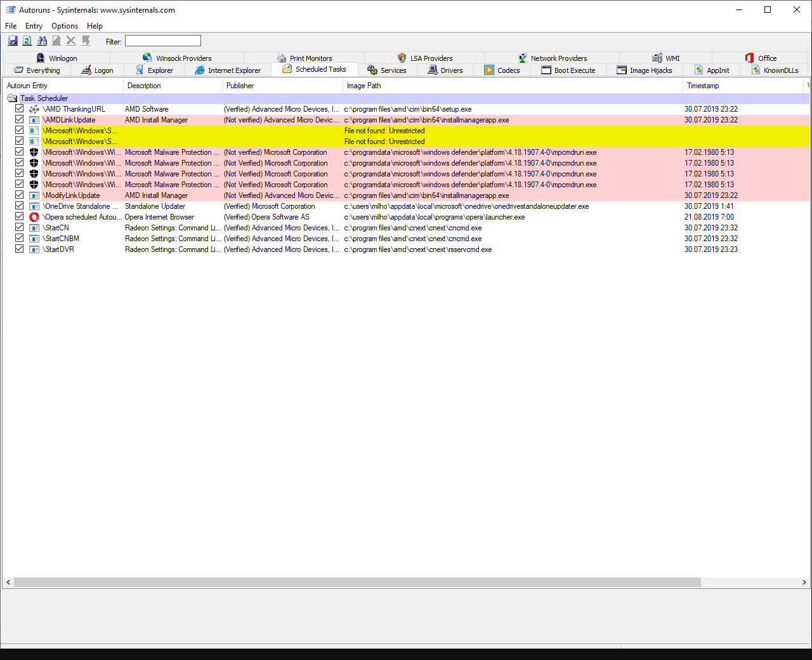Image resolution: width=812 pixels, height=660 pixels.
Task: Open the Drivers tab
Action: (445, 70)
